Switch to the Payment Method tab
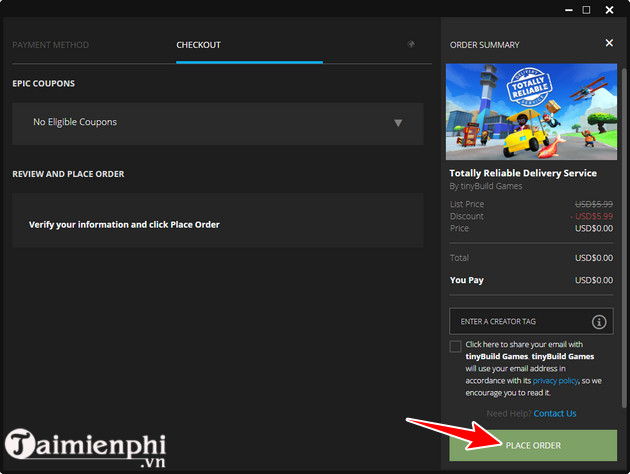 [51, 45]
